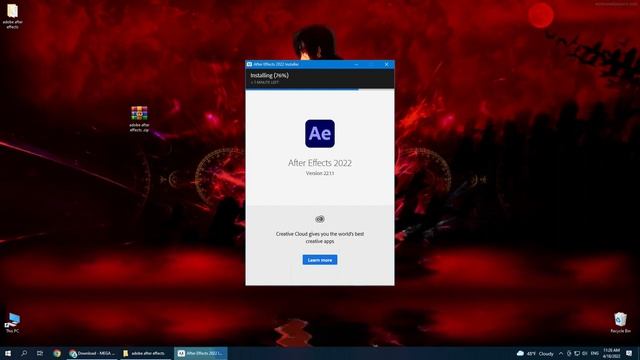
Task: Click the volume tray icon
Action: pyautogui.click(x=584, y=353)
